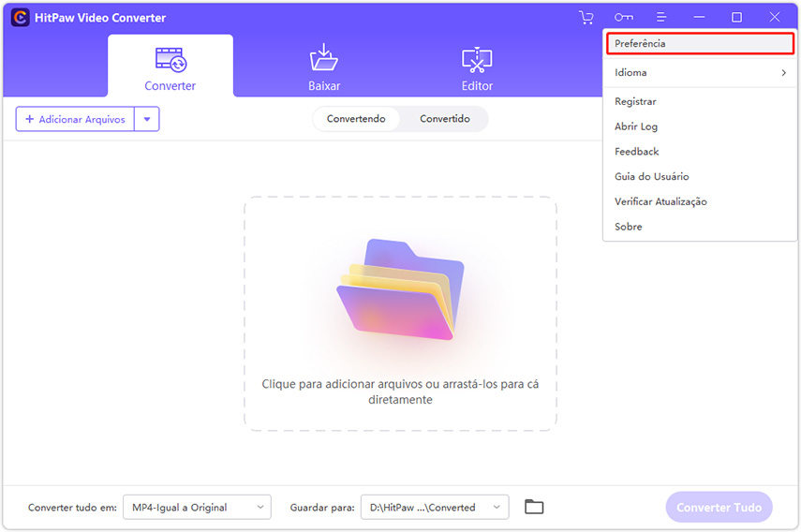The width and height of the screenshot is (801, 532).
Task: Switch to the Baixar tab
Action: [x=324, y=68]
